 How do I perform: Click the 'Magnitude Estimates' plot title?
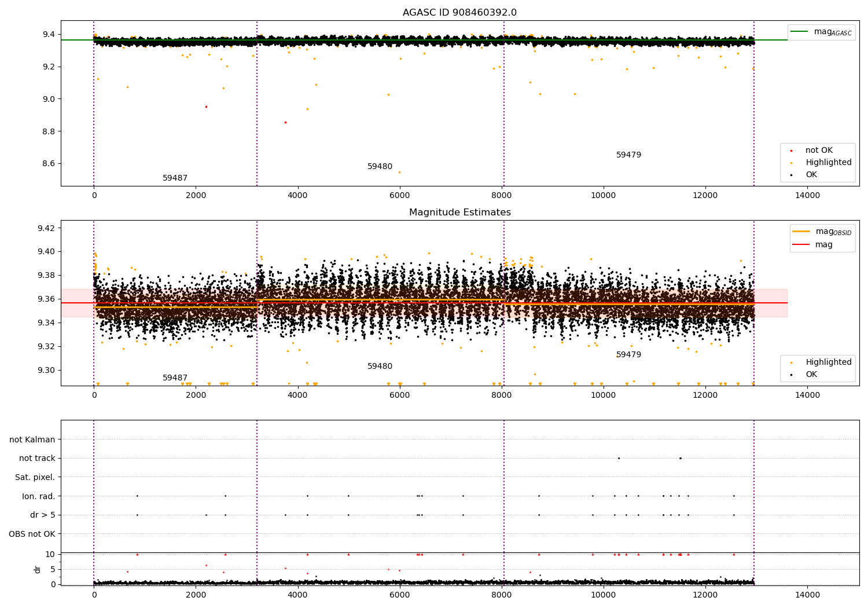(x=459, y=213)
